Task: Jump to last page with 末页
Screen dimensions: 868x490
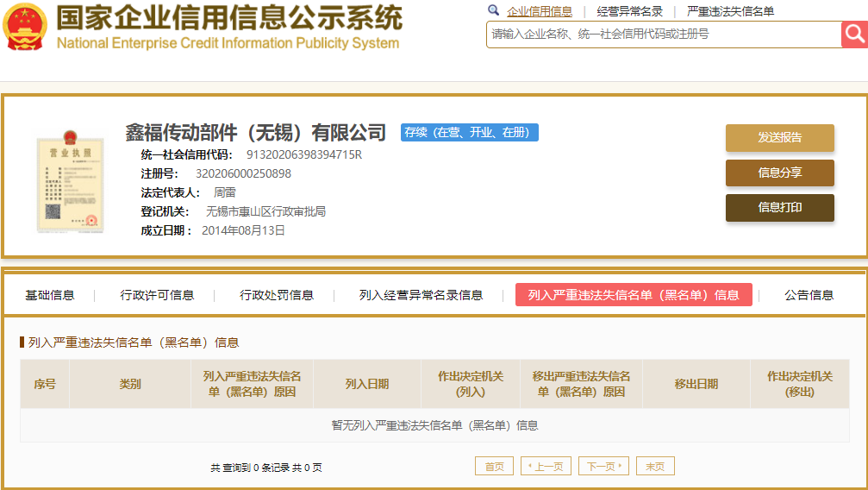Action: (655, 466)
